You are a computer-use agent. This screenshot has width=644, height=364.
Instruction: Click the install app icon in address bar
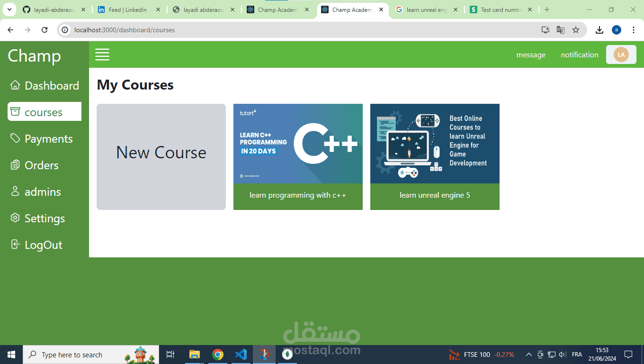click(546, 30)
